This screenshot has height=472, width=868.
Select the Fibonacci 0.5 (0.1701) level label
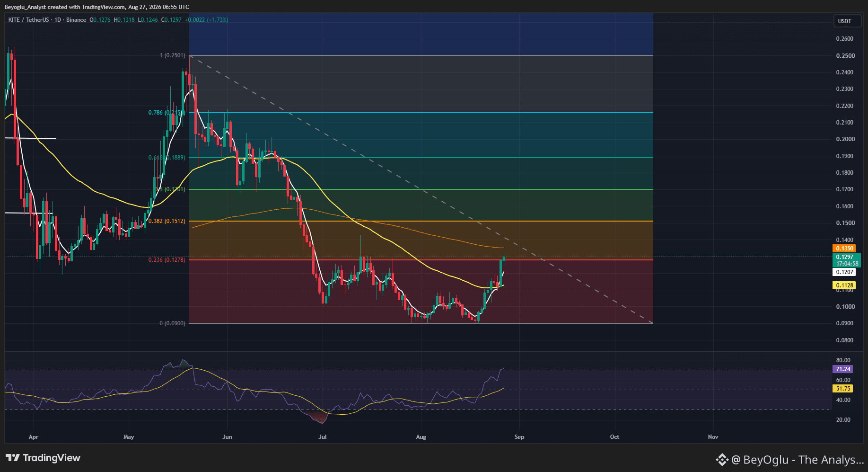point(170,189)
